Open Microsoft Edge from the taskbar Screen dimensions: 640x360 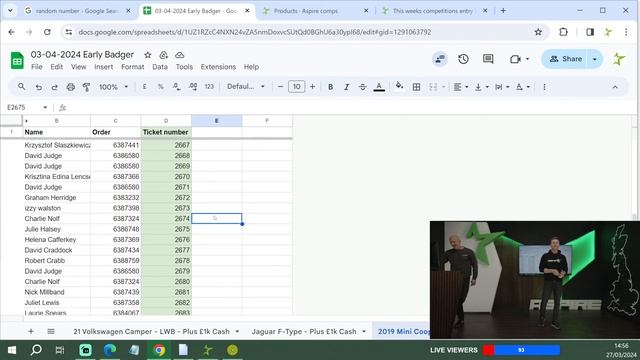pos(110,350)
